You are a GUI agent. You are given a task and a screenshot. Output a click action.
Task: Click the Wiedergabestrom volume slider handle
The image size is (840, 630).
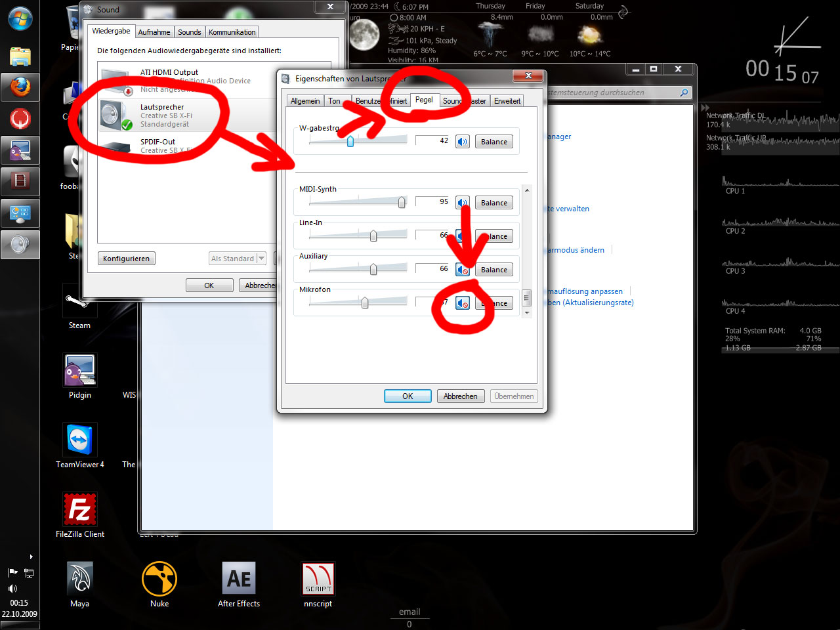click(x=350, y=140)
